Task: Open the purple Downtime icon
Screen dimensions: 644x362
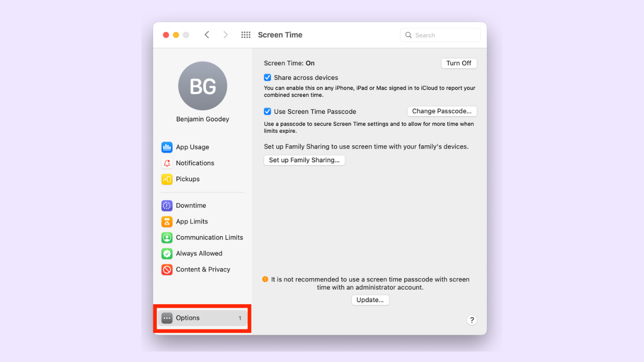Action: [x=167, y=206]
